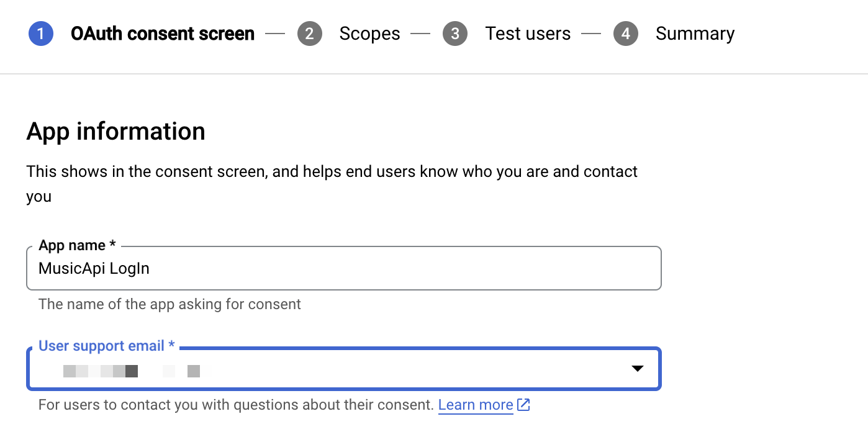Switch to the Scopes step

pyautogui.click(x=369, y=34)
